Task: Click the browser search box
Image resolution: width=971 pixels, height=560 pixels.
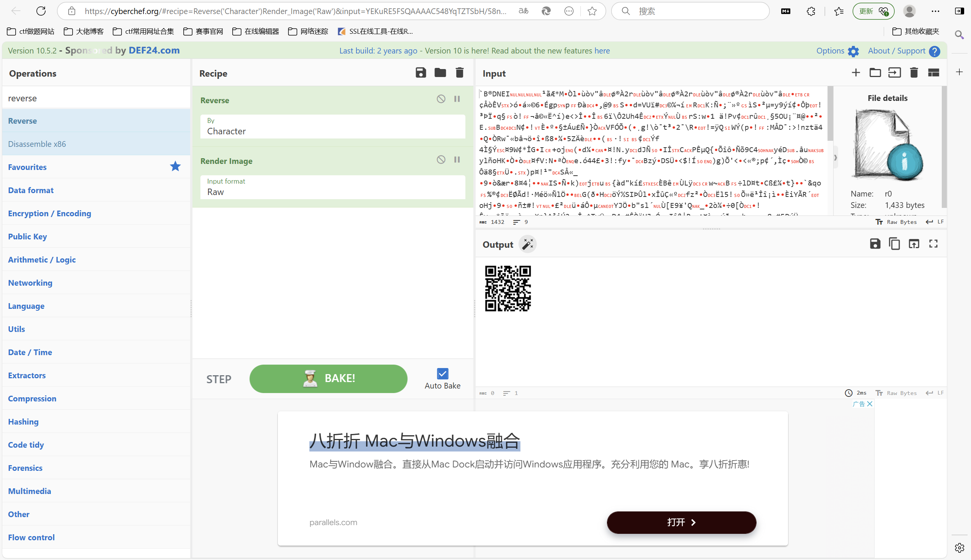Action: pyautogui.click(x=690, y=11)
